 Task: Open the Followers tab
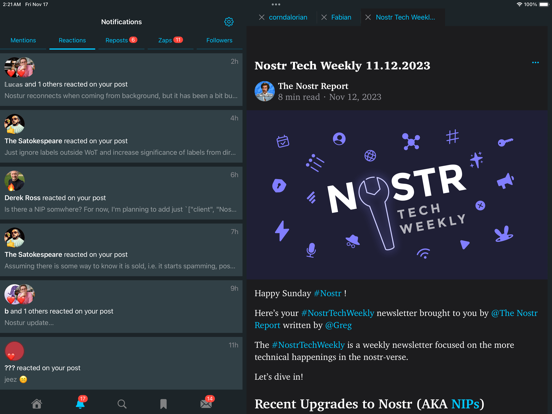coord(219,40)
